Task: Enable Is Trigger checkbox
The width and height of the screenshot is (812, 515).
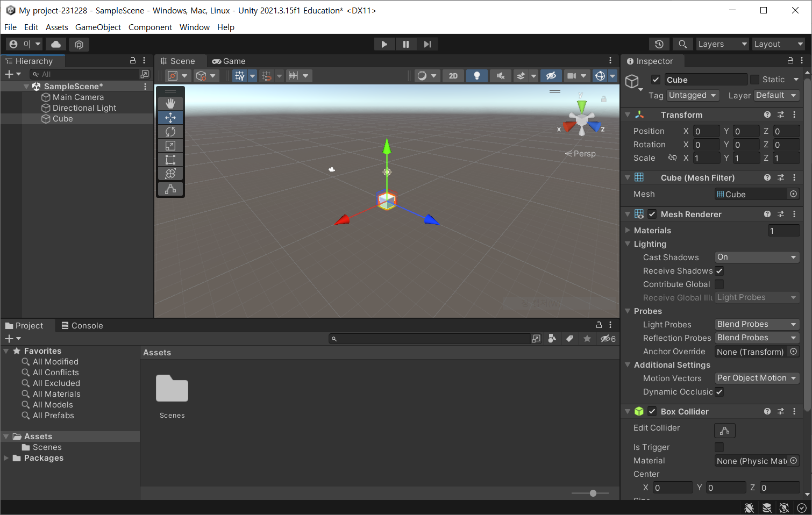Action: pyautogui.click(x=719, y=447)
